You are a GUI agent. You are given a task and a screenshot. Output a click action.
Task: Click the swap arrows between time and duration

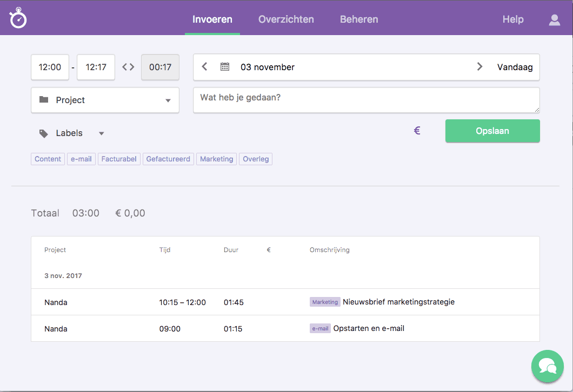pos(128,67)
